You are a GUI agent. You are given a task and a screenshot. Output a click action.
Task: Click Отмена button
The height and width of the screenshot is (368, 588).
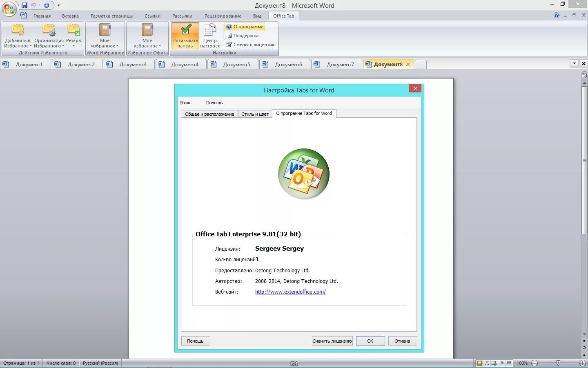402,341
